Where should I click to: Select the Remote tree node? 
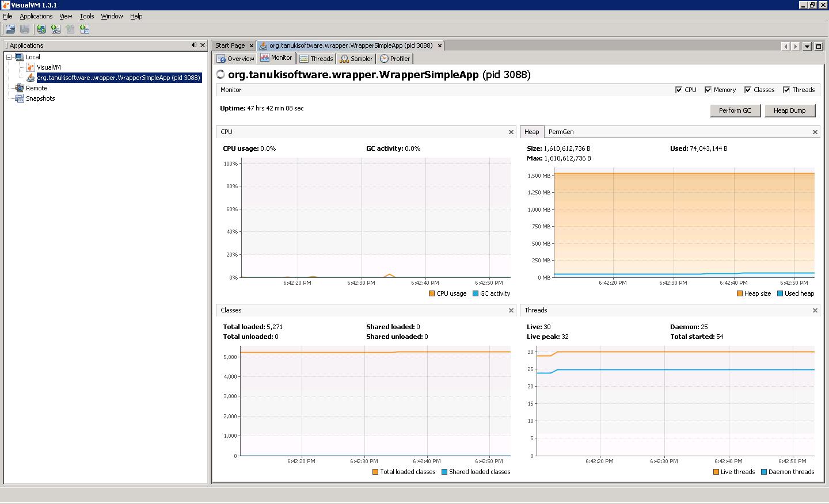click(x=36, y=88)
